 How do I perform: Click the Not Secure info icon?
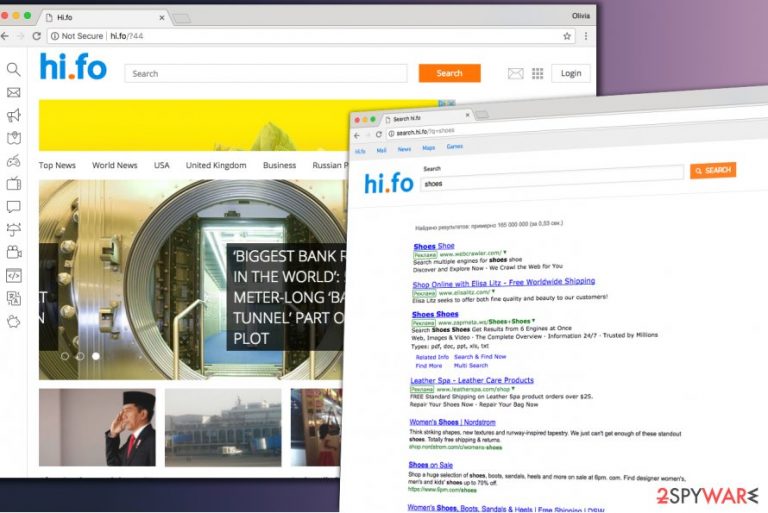[55, 36]
